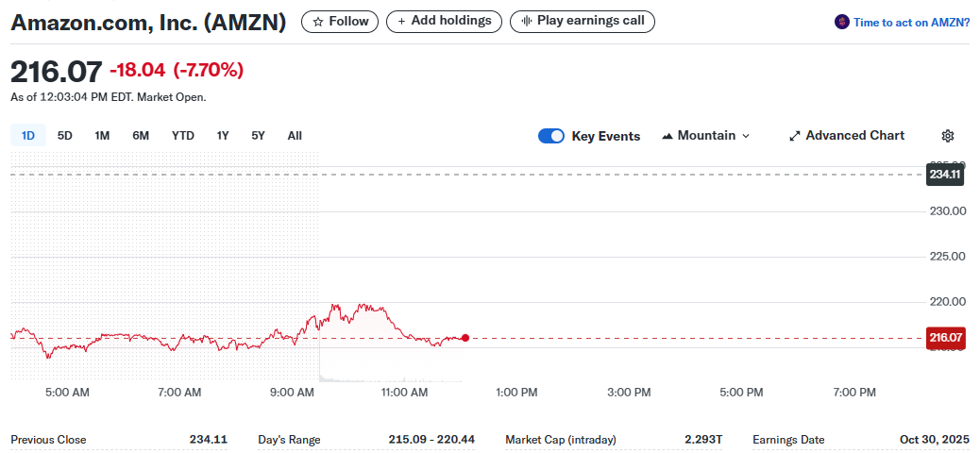Show the 5Y range
The width and height of the screenshot is (980, 453).
coord(258,136)
